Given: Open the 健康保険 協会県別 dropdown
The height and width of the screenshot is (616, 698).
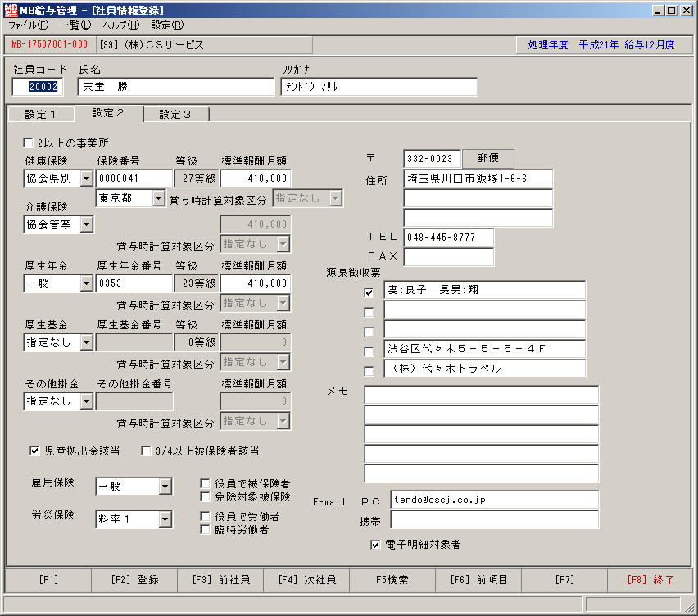Looking at the screenshot, I should click(86, 179).
